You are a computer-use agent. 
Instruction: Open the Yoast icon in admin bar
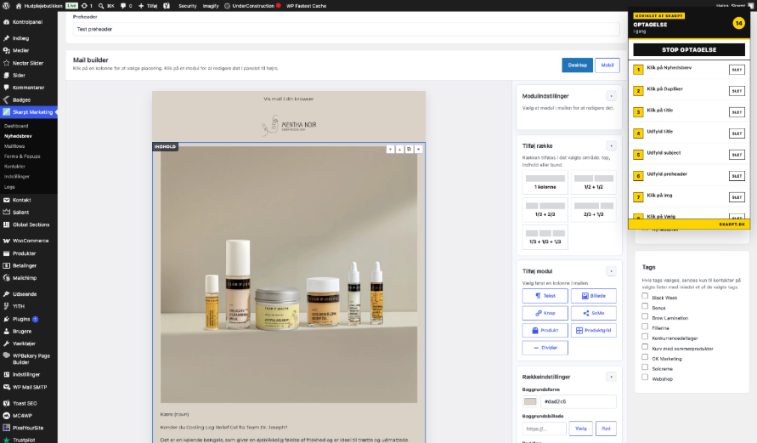[167, 6]
